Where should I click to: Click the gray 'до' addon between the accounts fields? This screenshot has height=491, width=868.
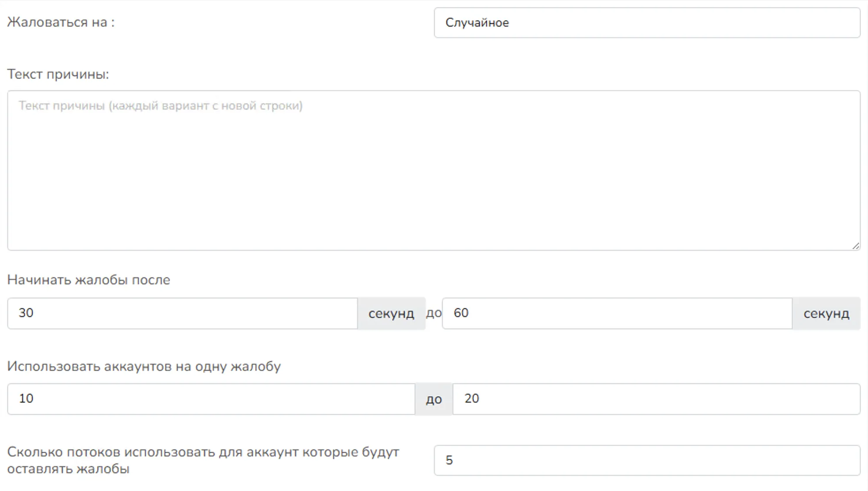click(x=434, y=399)
